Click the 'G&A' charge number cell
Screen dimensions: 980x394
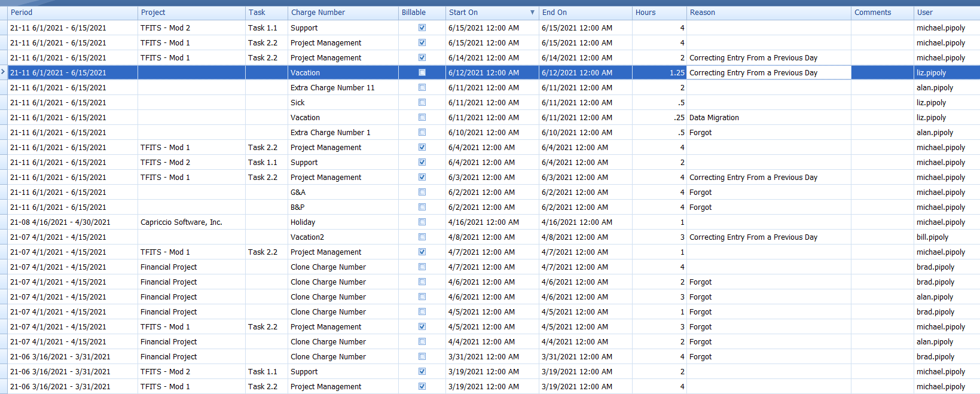click(343, 192)
